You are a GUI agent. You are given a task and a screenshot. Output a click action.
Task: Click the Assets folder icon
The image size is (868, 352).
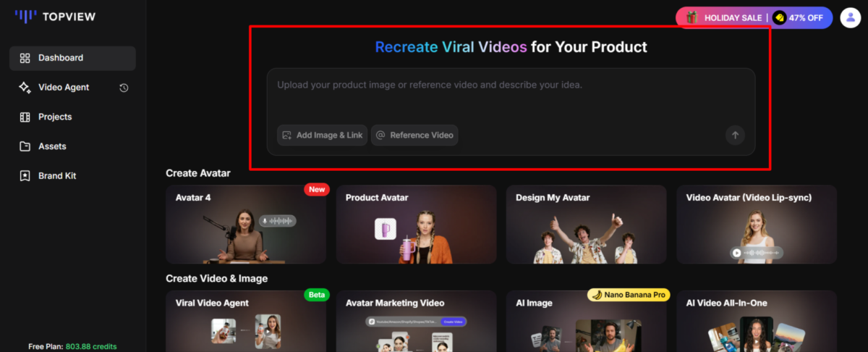click(x=25, y=146)
